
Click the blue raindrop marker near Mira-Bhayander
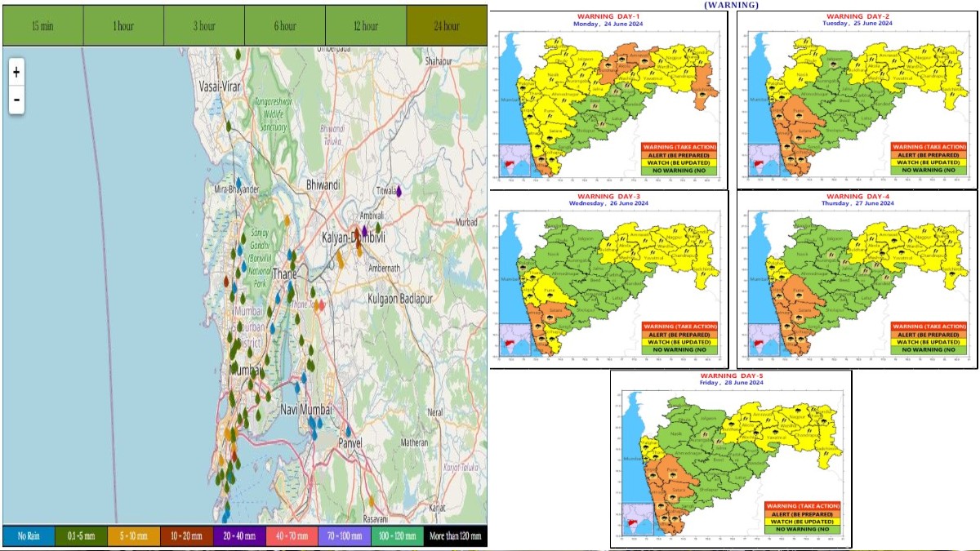click(x=238, y=182)
